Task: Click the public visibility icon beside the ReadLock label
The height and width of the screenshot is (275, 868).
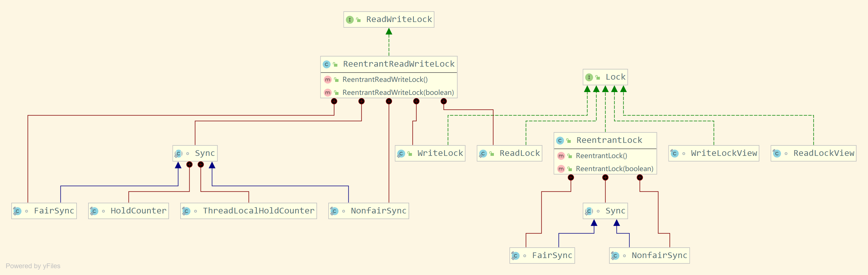Action: click(x=492, y=154)
